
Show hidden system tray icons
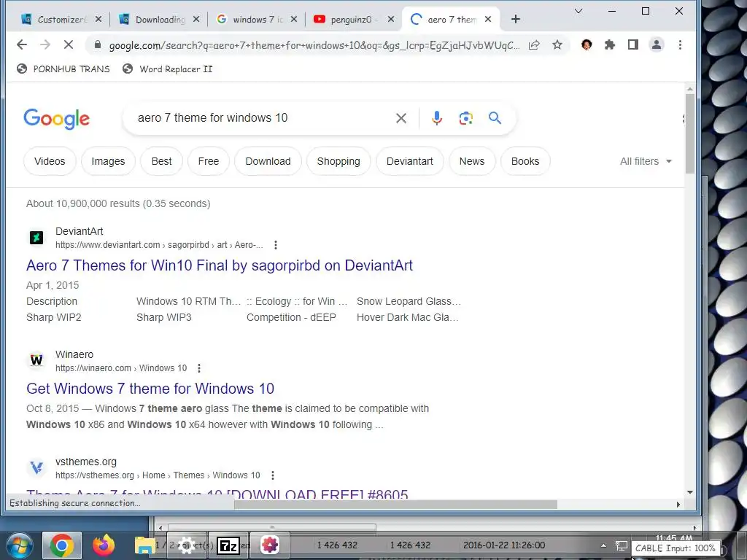(x=603, y=545)
